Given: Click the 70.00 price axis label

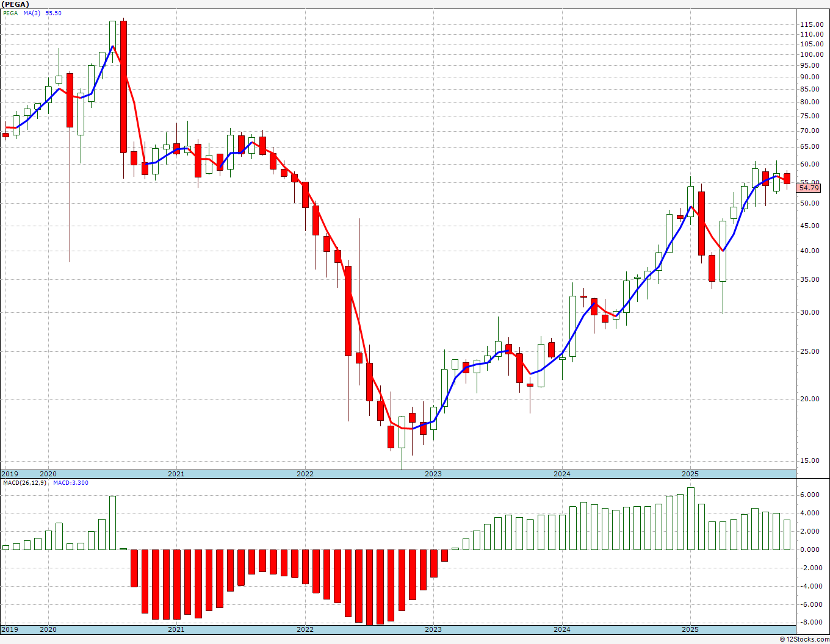Looking at the screenshot, I should (810, 131).
